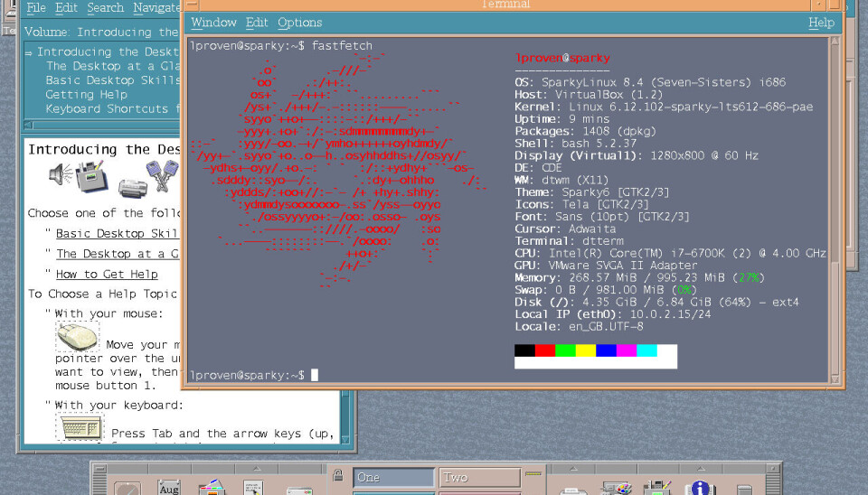The image size is (868, 495).
Task: Select The Desktop at a Glance topic in tree
Action: (x=112, y=66)
